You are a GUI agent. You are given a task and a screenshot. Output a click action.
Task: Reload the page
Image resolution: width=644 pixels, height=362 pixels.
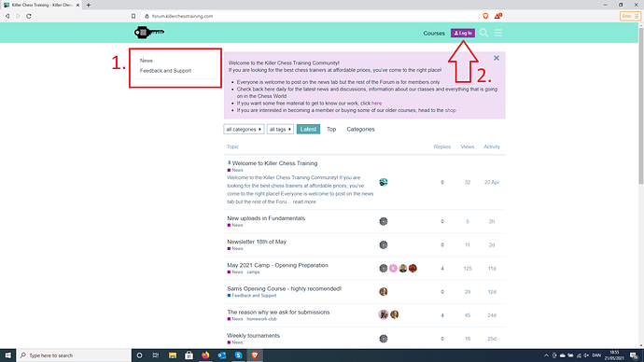[x=29, y=16]
